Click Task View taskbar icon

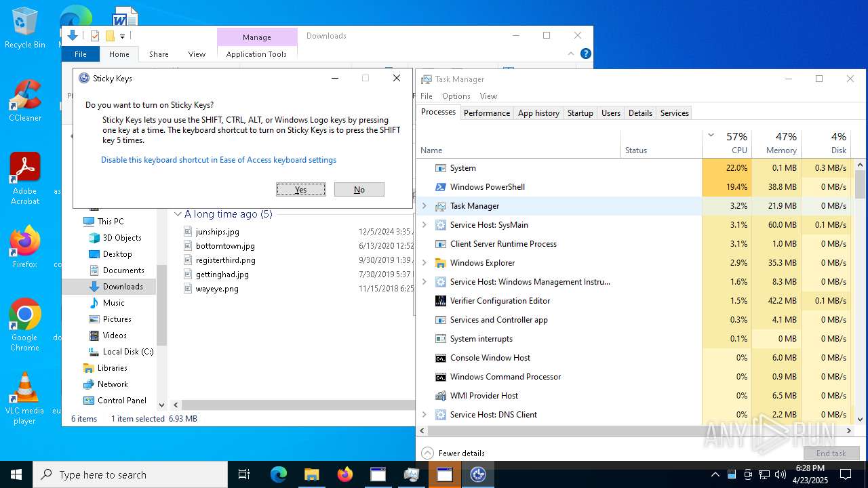click(x=244, y=474)
